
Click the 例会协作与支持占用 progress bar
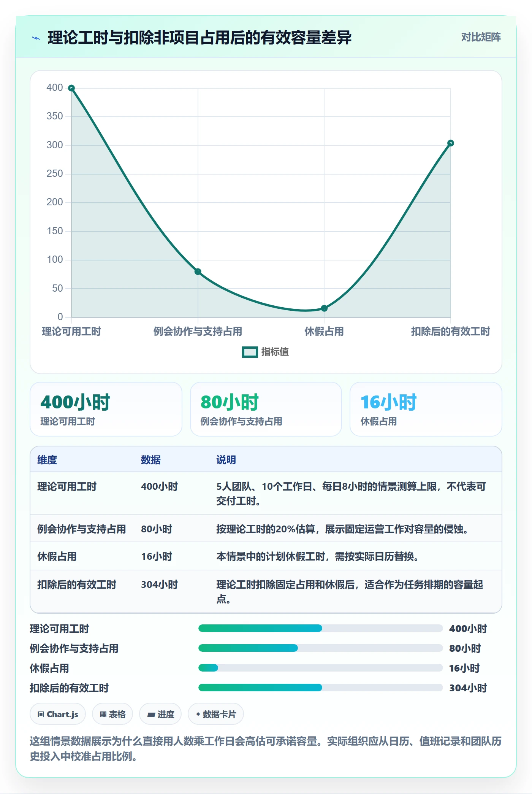click(x=320, y=648)
